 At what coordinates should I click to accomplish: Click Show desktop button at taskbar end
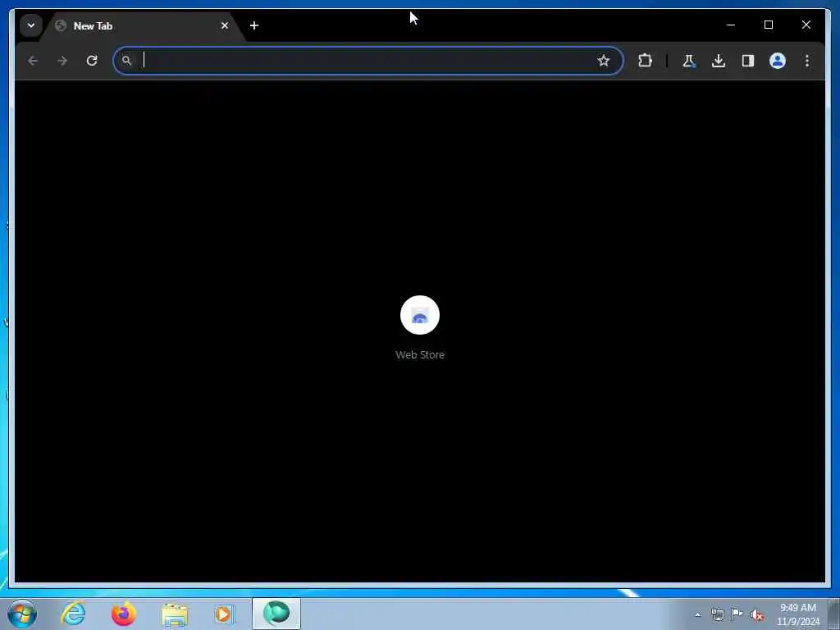pyautogui.click(x=834, y=614)
